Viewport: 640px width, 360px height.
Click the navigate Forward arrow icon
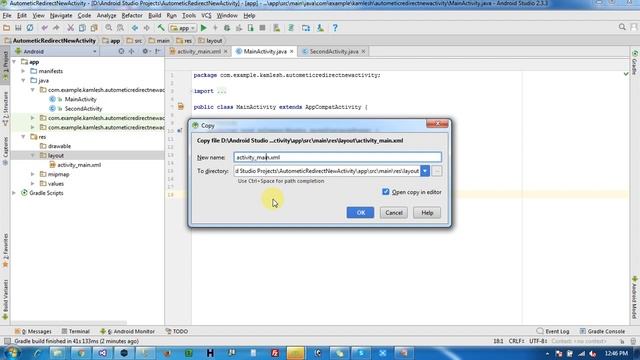(147, 28)
